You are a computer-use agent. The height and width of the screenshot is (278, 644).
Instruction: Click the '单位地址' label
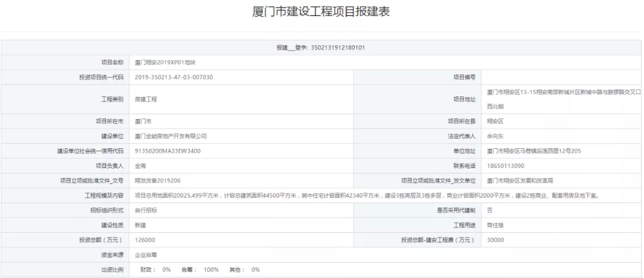tap(465, 151)
